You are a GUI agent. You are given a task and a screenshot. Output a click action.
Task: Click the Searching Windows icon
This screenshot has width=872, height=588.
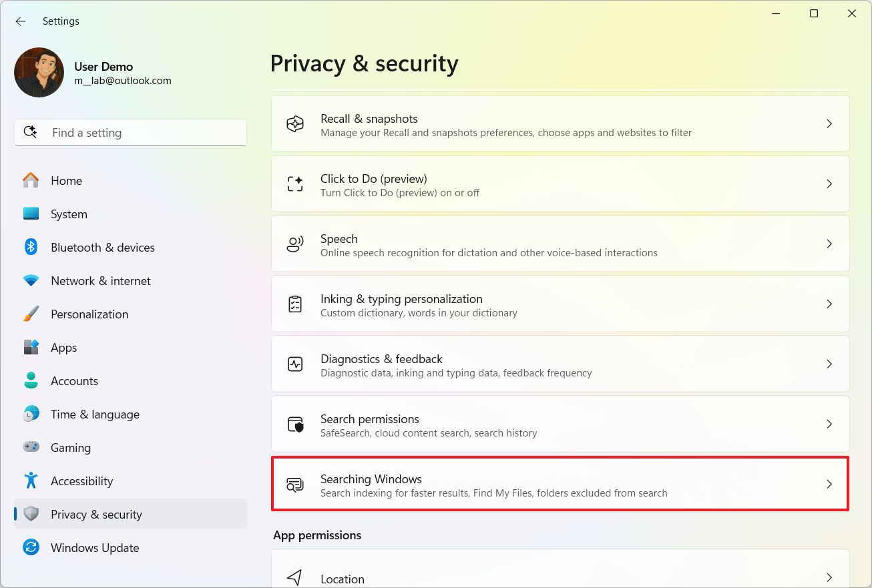(x=295, y=485)
